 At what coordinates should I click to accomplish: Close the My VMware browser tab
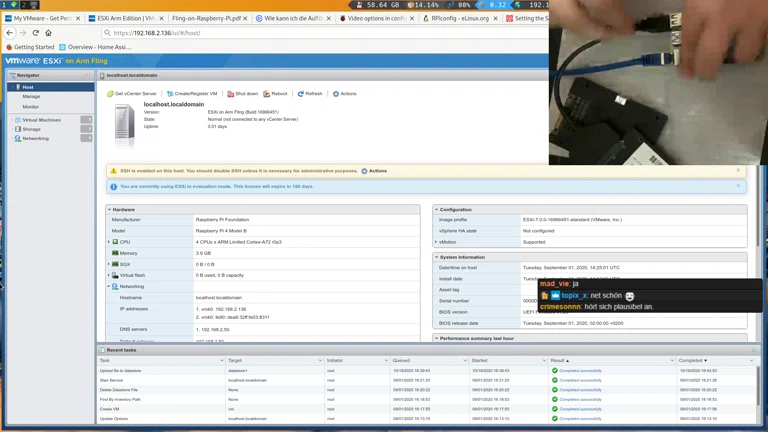click(78, 18)
